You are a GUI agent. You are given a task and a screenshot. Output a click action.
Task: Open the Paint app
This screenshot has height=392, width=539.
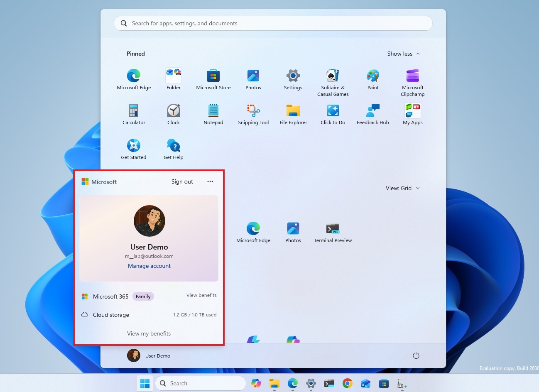(373, 79)
